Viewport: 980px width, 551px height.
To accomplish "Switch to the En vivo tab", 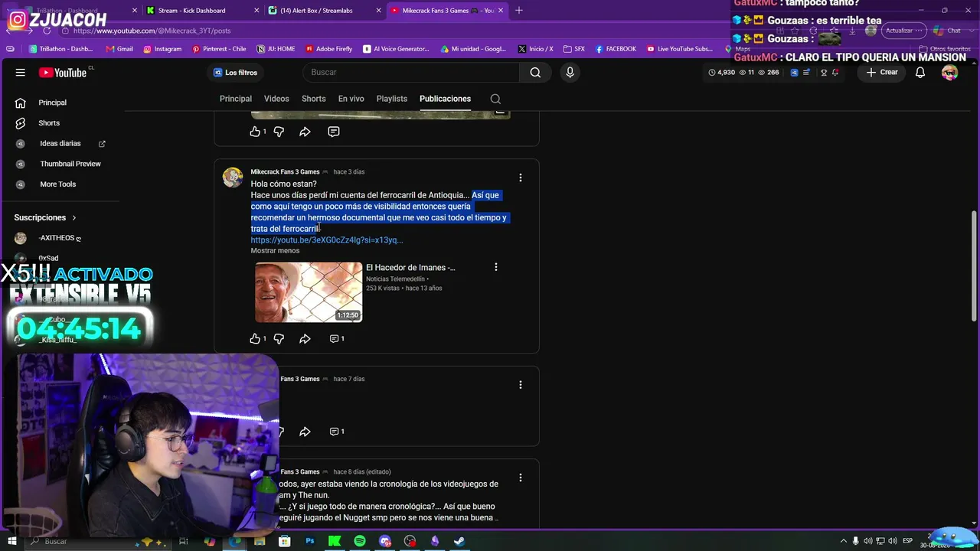I will click(351, 99).
